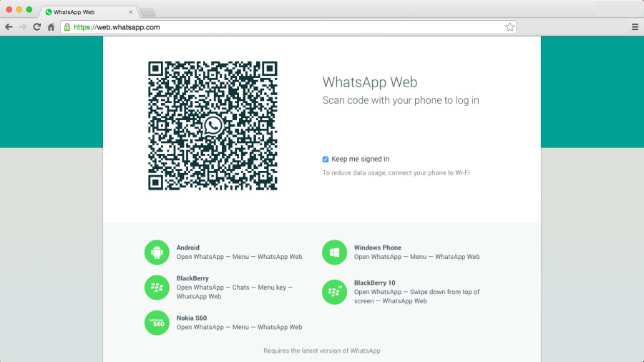Click the Windows Phone heading text
Viewport: 644px width, 362px height.
coord(377,248)
